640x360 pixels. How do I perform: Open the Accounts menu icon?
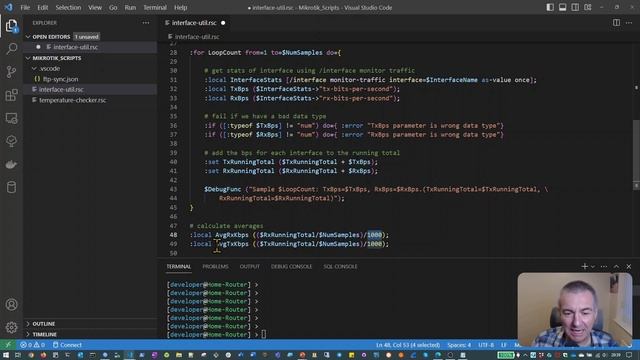click(11, 304)
